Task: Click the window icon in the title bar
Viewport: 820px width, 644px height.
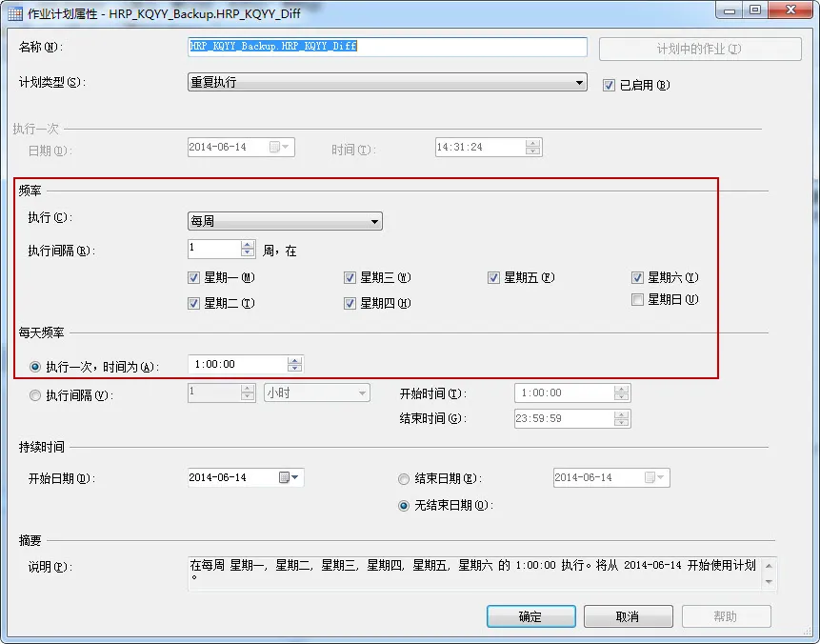Action: coord(14,13)
